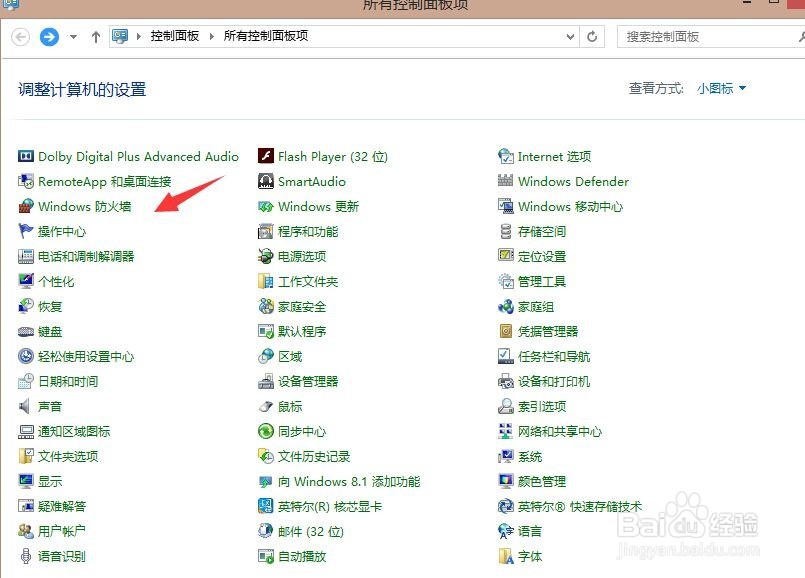Open the 区域 region link
805x578 pixels.
290,357
